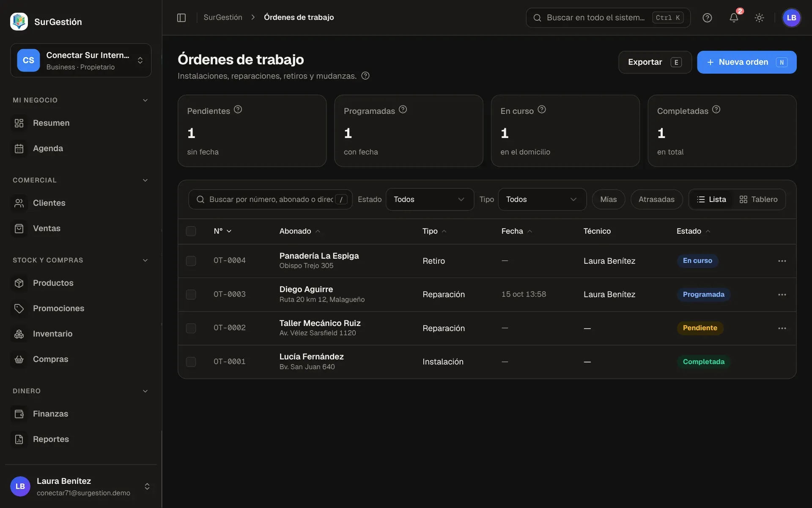
Task: Open the Laura Benítez user menu
Action: point(81,486)
